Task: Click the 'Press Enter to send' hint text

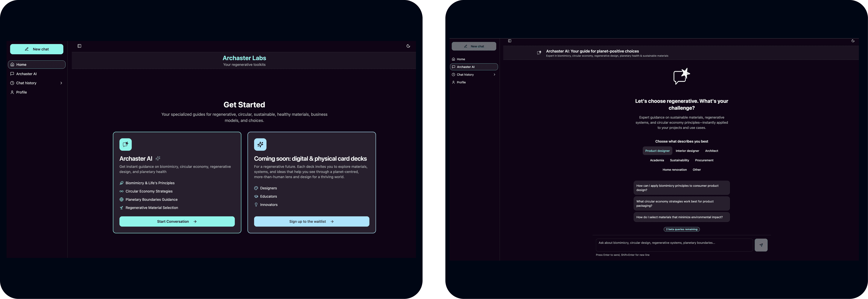Action: click(623, 255)
